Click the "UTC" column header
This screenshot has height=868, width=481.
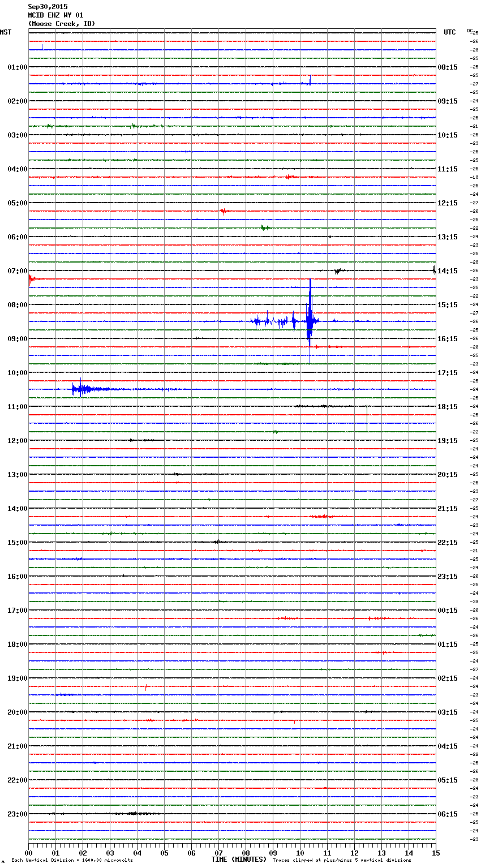450,32
